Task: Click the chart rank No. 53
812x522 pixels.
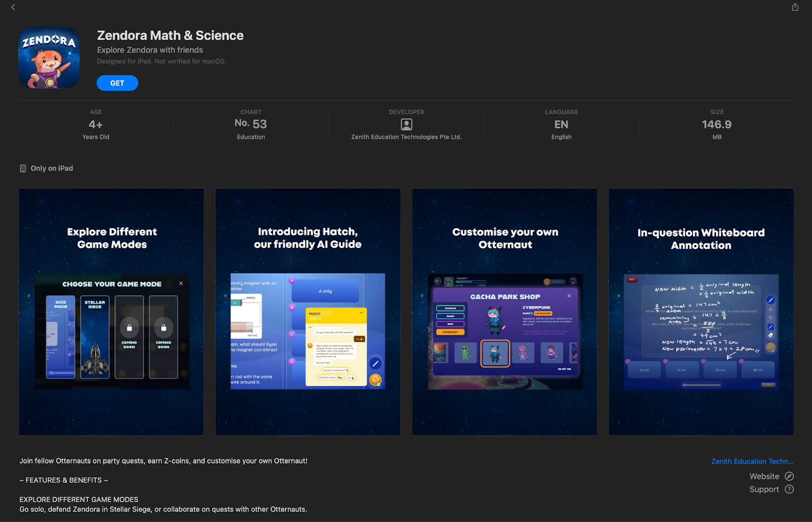Action: click(251, 124)
